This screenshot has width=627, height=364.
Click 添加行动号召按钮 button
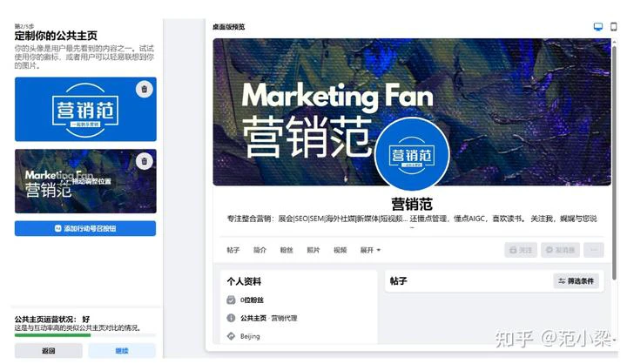[x=85, y=228]
